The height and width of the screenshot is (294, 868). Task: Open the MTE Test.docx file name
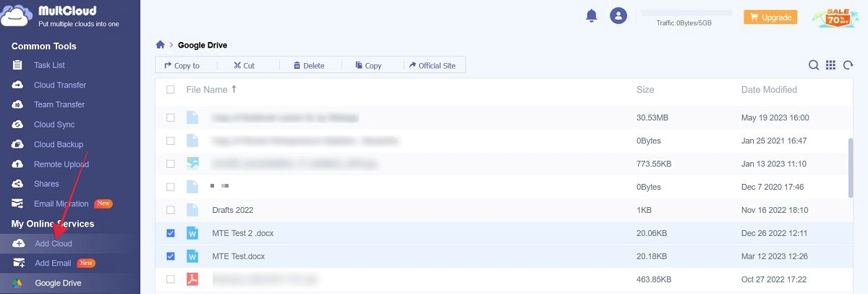tap(239, 256)
